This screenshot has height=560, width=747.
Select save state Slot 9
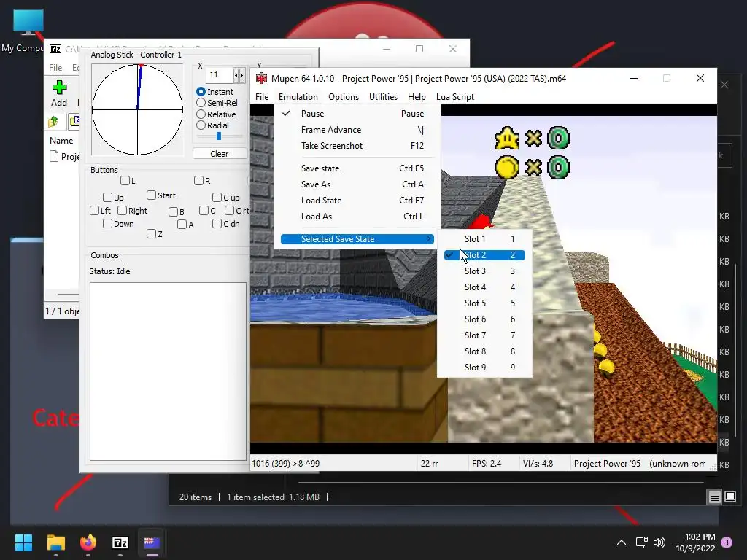484,367
